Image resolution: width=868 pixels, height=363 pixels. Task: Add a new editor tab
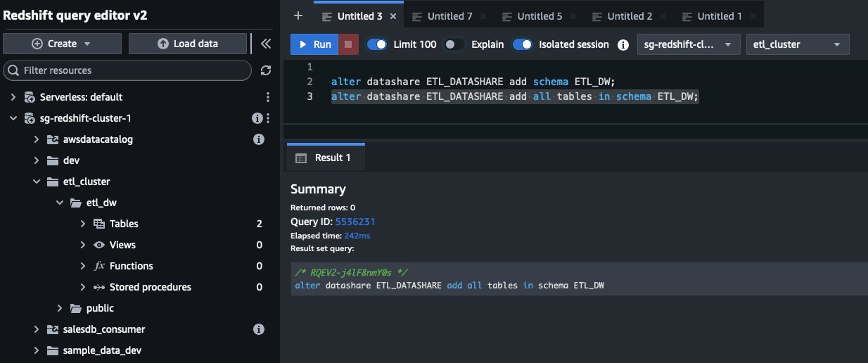298,15
